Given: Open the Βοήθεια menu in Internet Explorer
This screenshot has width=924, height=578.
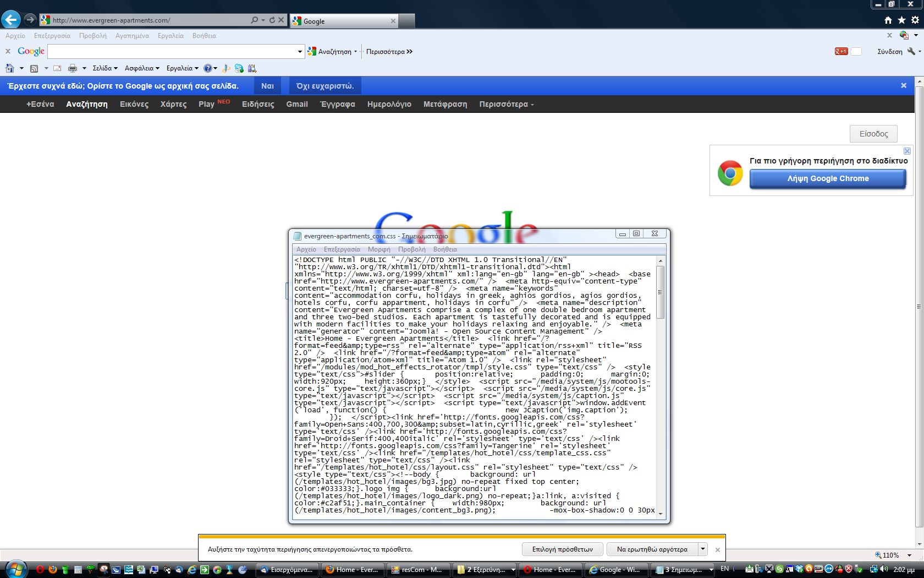Looking at the screenshot, I should click(204, 36).
